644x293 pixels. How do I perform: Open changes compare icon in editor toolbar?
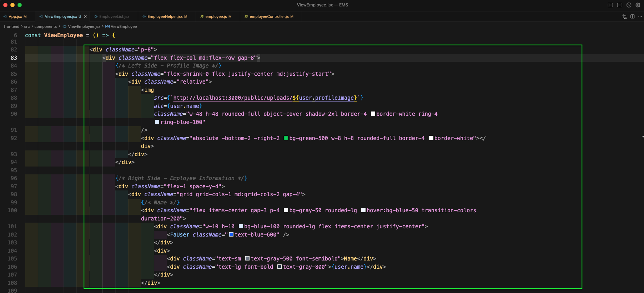click(624, 16)
